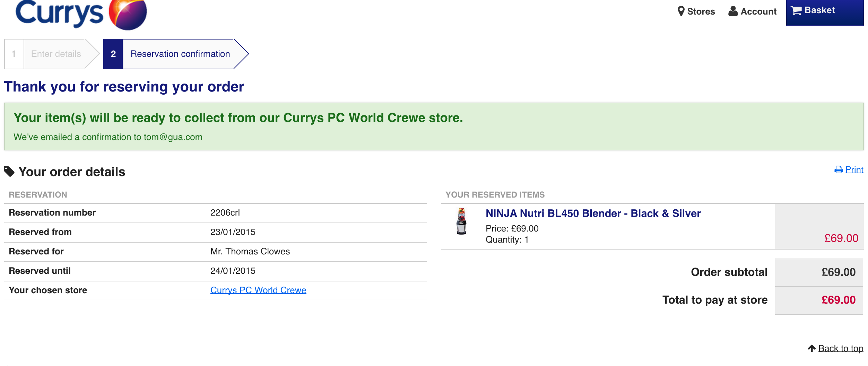The image size is (868, 366).
Task: Click the Back to top link
Action: (841, 348)
